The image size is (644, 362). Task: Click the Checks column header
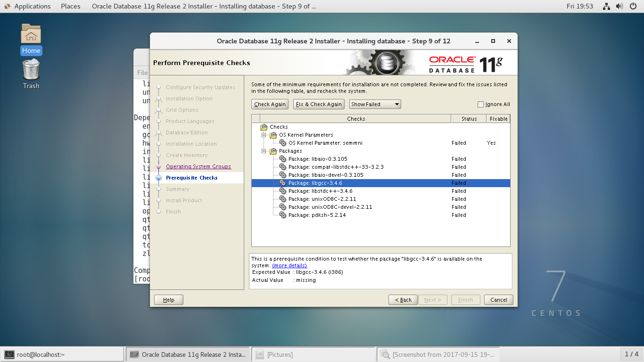[355, 119]
